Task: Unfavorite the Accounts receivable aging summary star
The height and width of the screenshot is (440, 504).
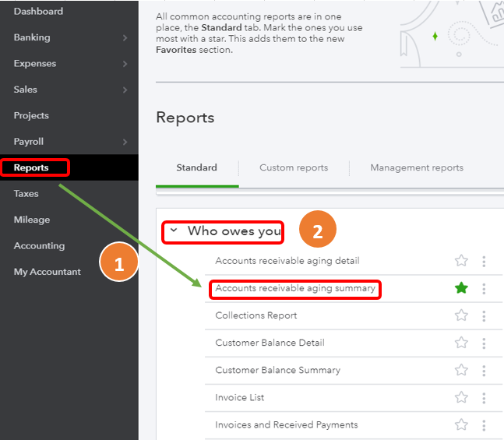Action: pyautogui.click(x=461, y=288)
